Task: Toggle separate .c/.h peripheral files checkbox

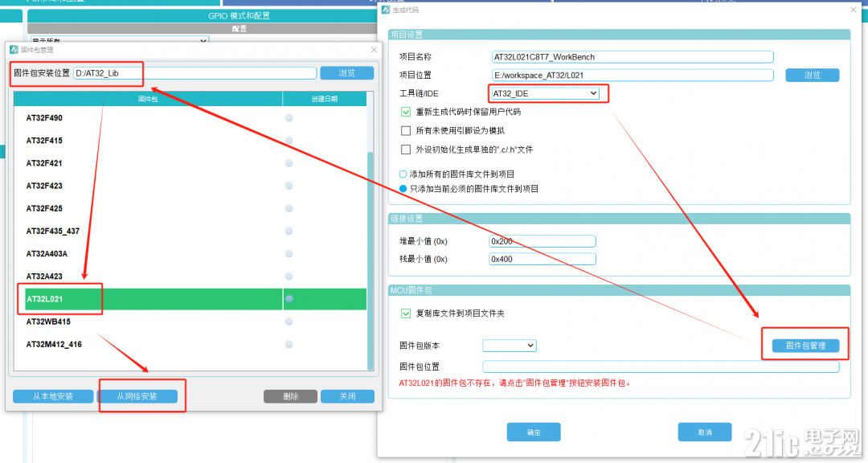Action: (x=406, y=150)
